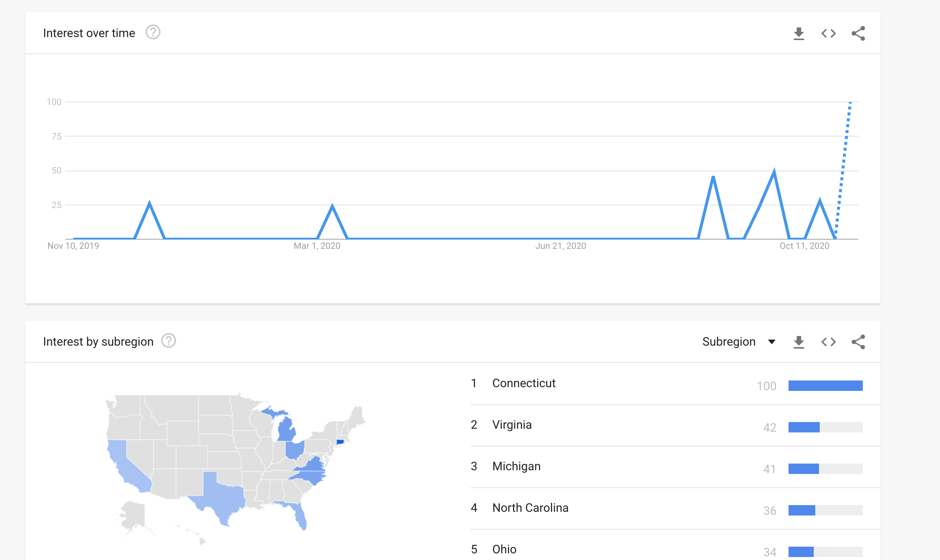940x560 pixels.
Task: Open North Carolina from the ranked list
Action: click(x=530, y=508)
